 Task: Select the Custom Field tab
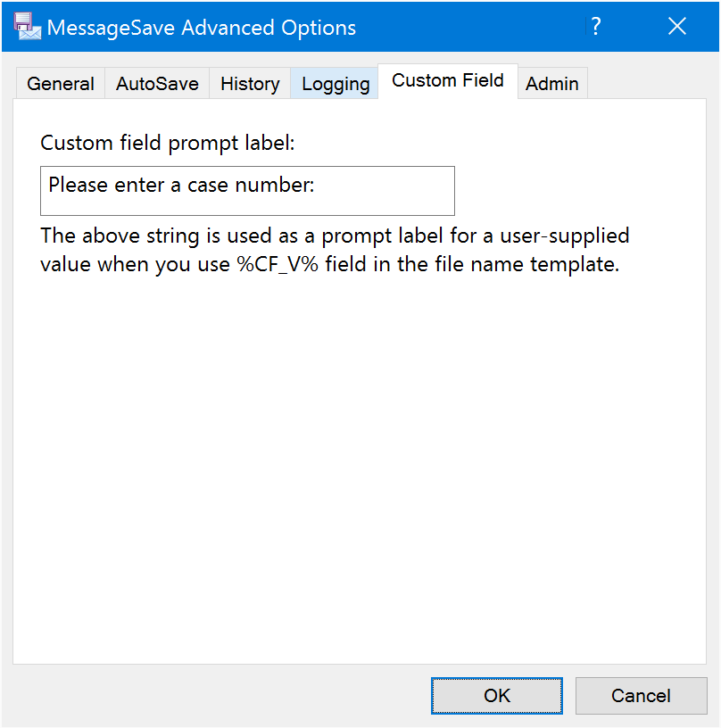pyautogui.click(x=448, y=81)
